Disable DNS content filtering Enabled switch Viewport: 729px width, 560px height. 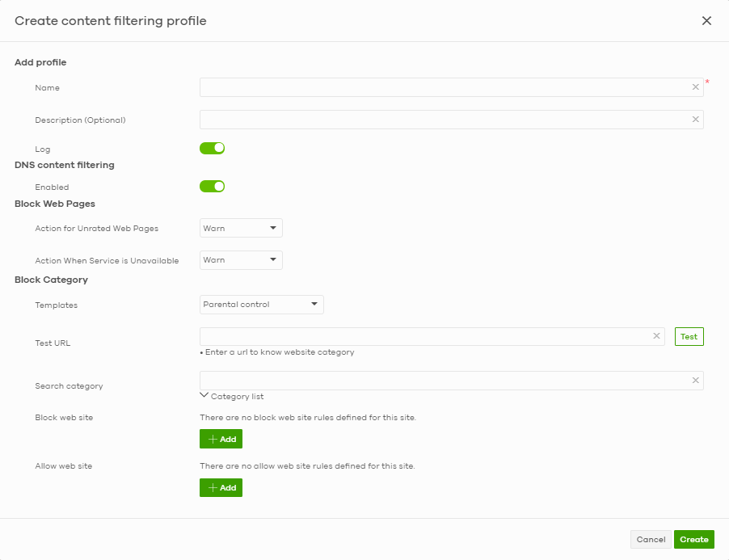(x=213, y=187)
